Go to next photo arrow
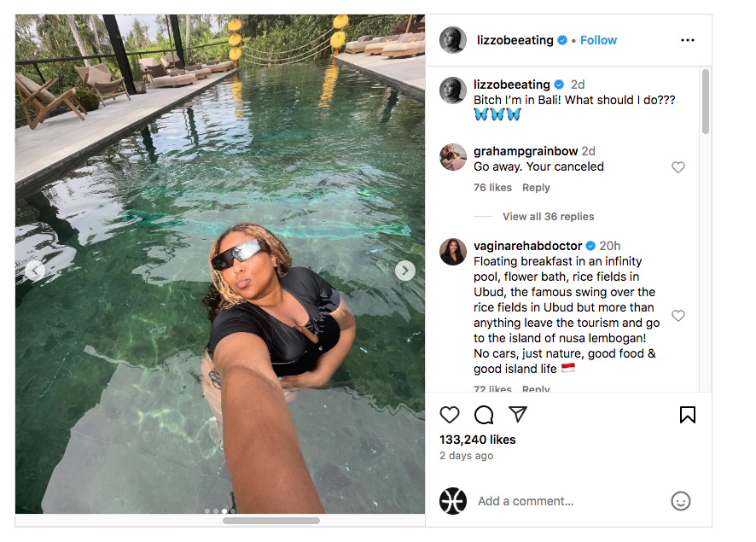 405,271
